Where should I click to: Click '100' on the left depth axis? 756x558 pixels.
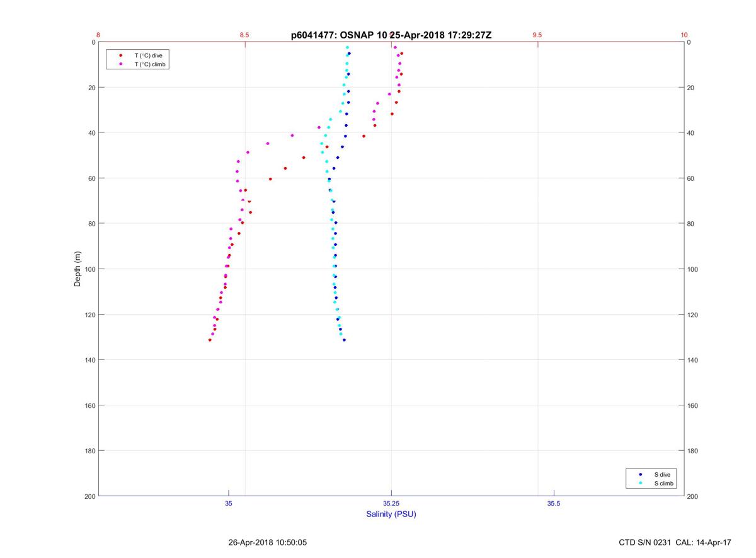tap(89, 269)
